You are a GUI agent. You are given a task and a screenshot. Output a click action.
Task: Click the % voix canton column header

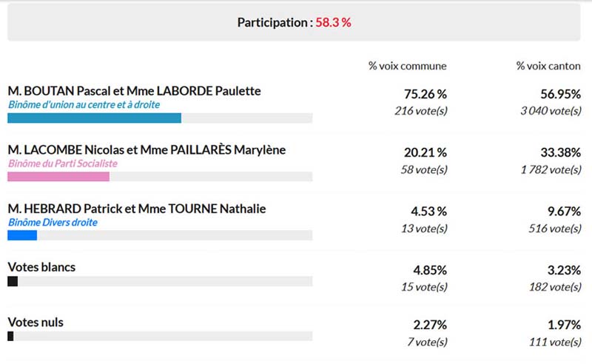coord(548,66)
